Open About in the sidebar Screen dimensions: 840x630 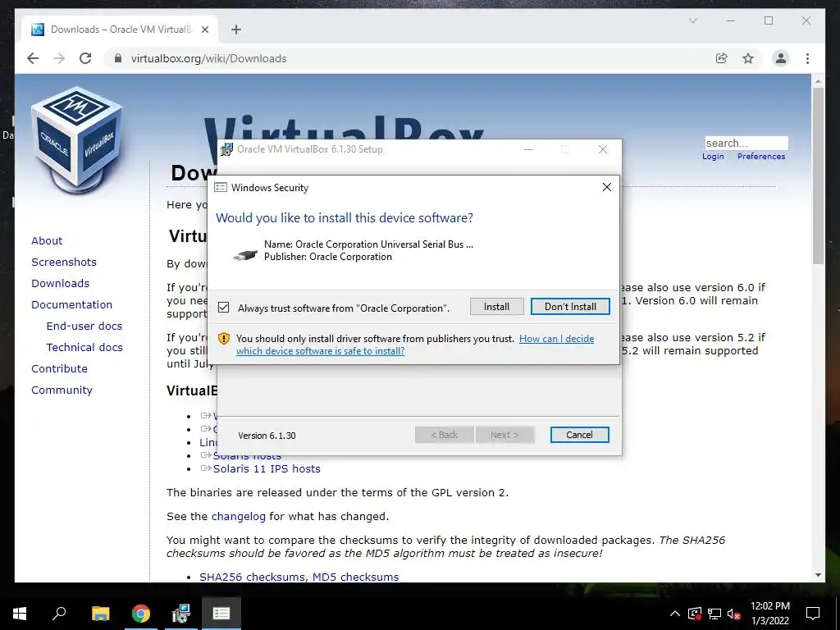tap(47, 240)
